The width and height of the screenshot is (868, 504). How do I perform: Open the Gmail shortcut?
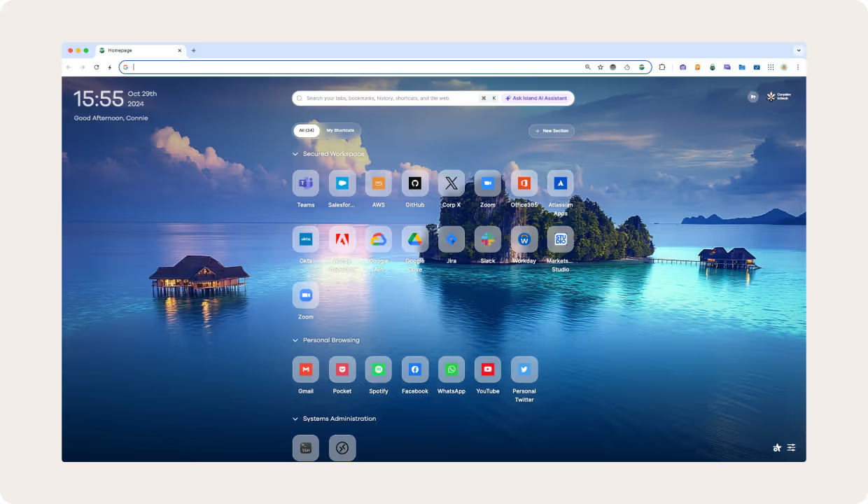[306, 370]
